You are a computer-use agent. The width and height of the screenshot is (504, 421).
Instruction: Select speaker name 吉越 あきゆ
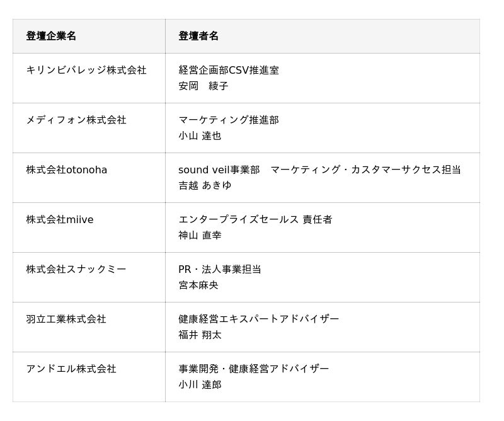[205, 185]
